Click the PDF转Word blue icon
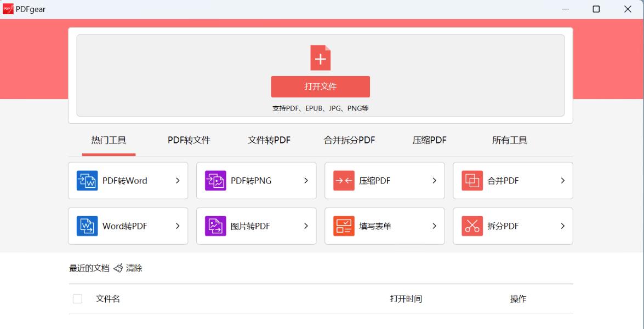This screenshot has height=329, width=644. coord(87,181)
